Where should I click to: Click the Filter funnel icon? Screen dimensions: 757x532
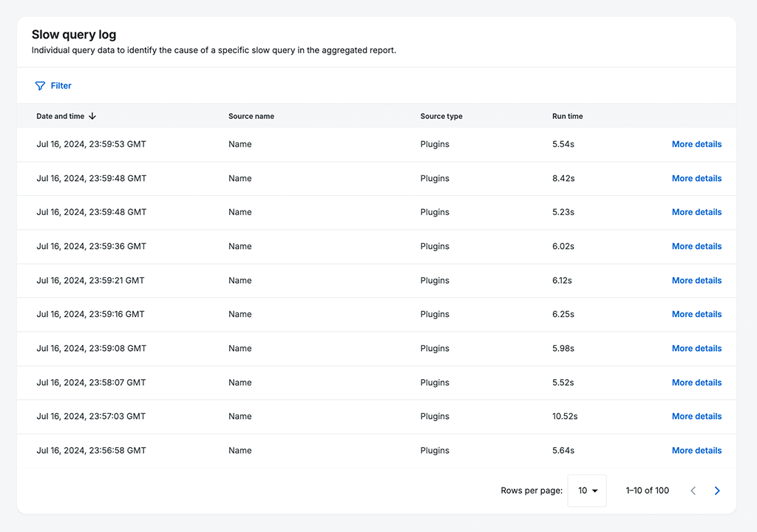click(40, 86)
